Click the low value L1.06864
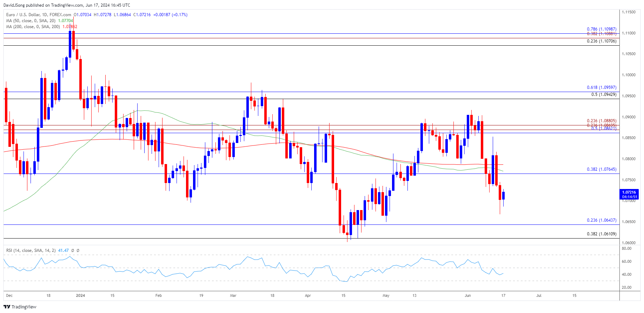This screenshot has height=313, width=644. pos(122,15)
